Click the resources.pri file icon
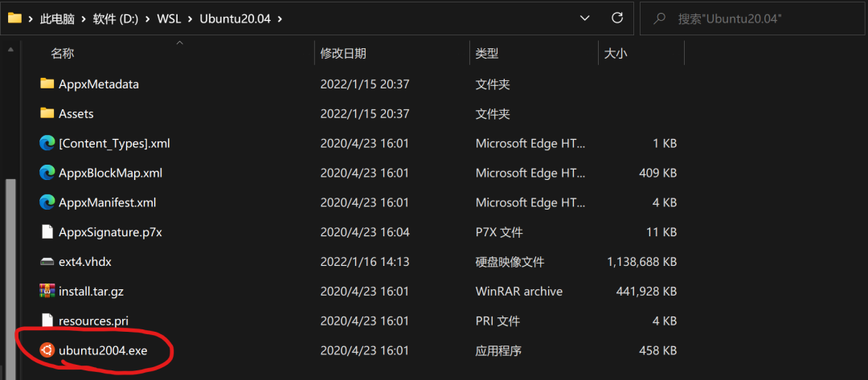This screenshot has height=380, width=868. [47, 321]
